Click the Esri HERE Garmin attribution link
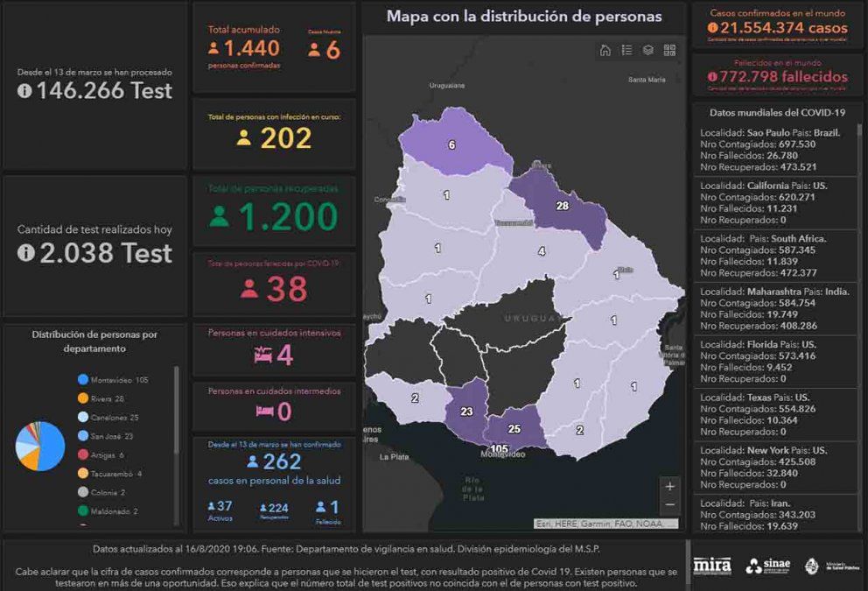 (x=605, y=524)
